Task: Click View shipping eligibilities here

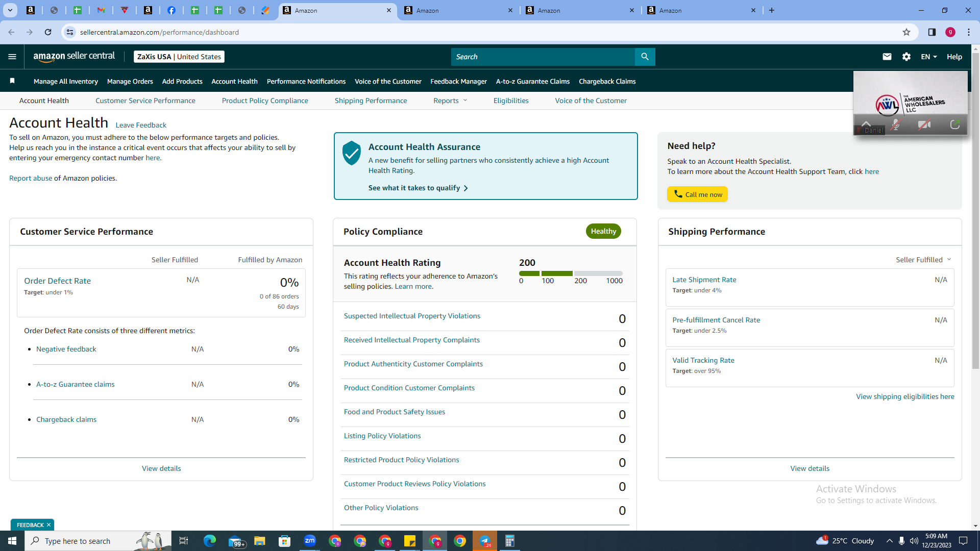Action: tap(905, 396)
